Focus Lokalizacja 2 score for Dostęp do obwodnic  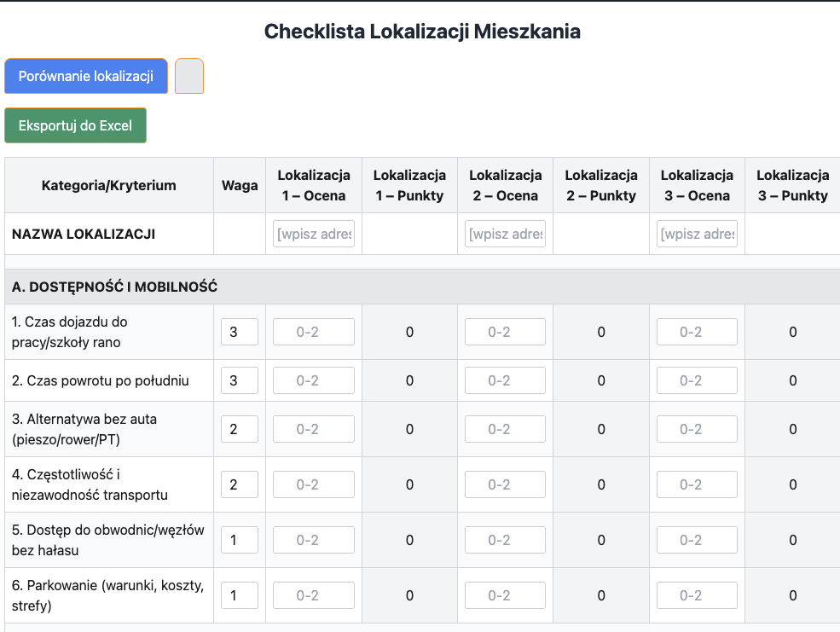click(x=505, y=540)
